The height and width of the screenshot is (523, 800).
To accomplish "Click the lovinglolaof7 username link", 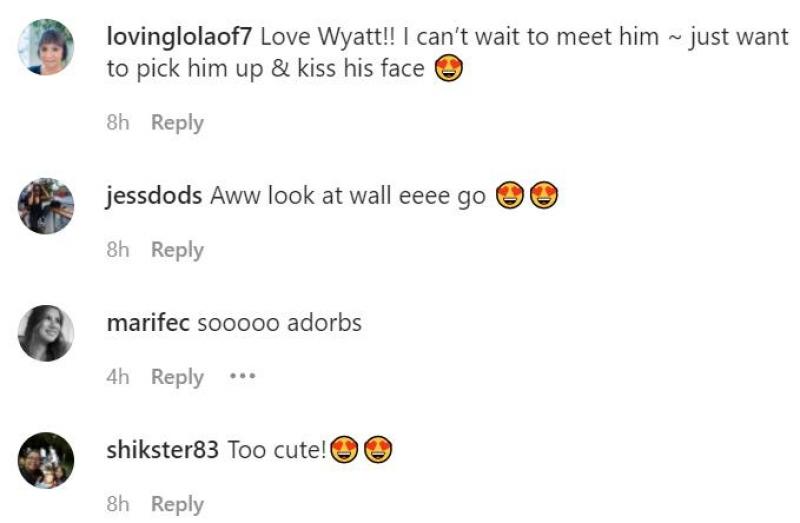I will coord(178,37).
